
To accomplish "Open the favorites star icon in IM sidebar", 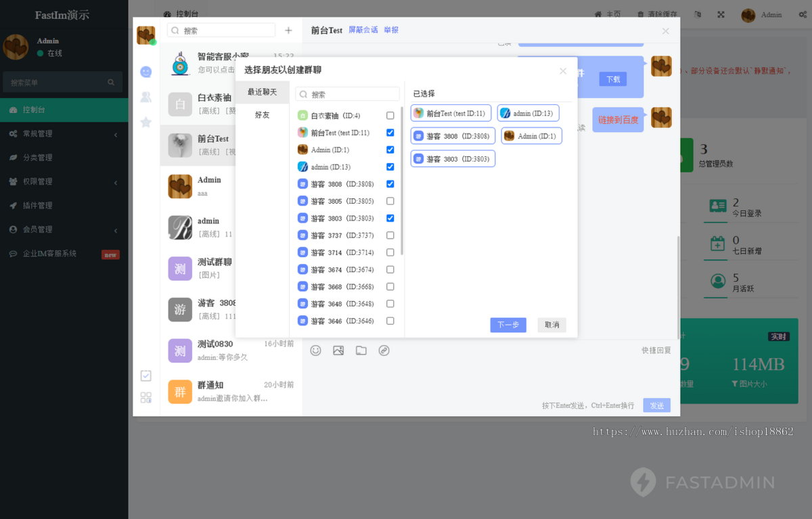I will 145,121.
